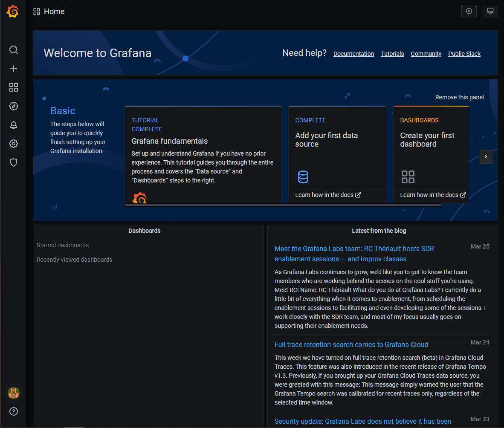Open the Grafana fundamentals tutorial card
Image resolution: width=504 pixels, height=428 pixels.
tap(203, 155)
